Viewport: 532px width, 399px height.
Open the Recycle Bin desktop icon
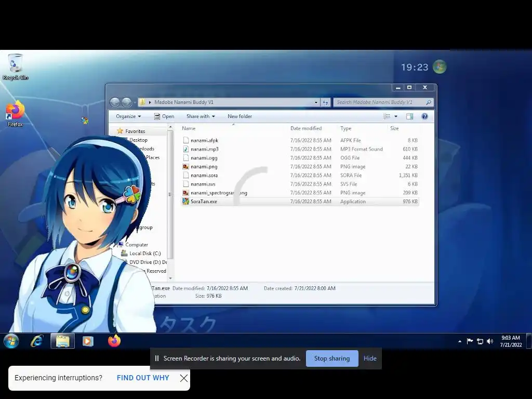coord(15,67)
